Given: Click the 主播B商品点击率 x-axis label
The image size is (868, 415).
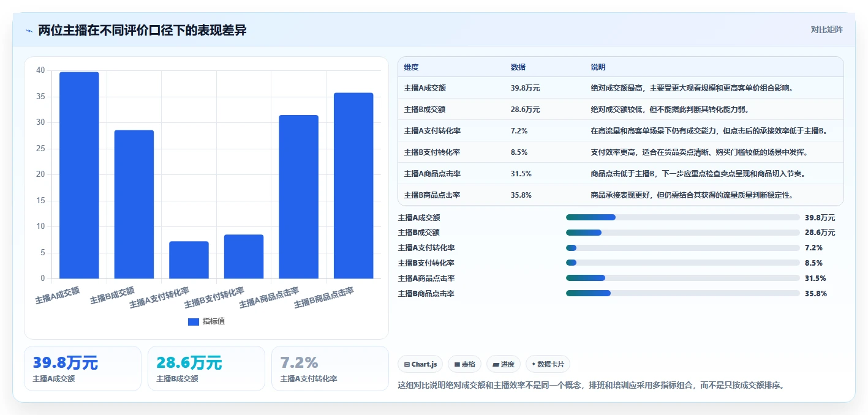Looking at the screenshot, I should pos(324,297).
